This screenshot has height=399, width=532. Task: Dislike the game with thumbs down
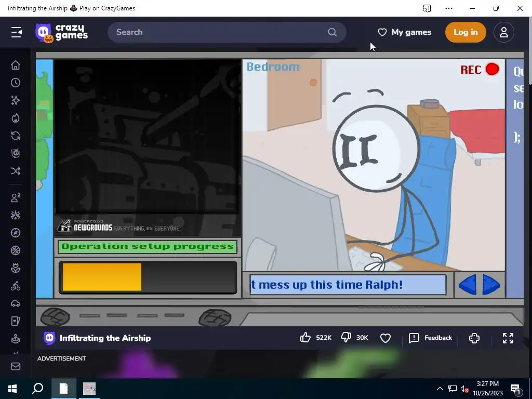point(346,338)
